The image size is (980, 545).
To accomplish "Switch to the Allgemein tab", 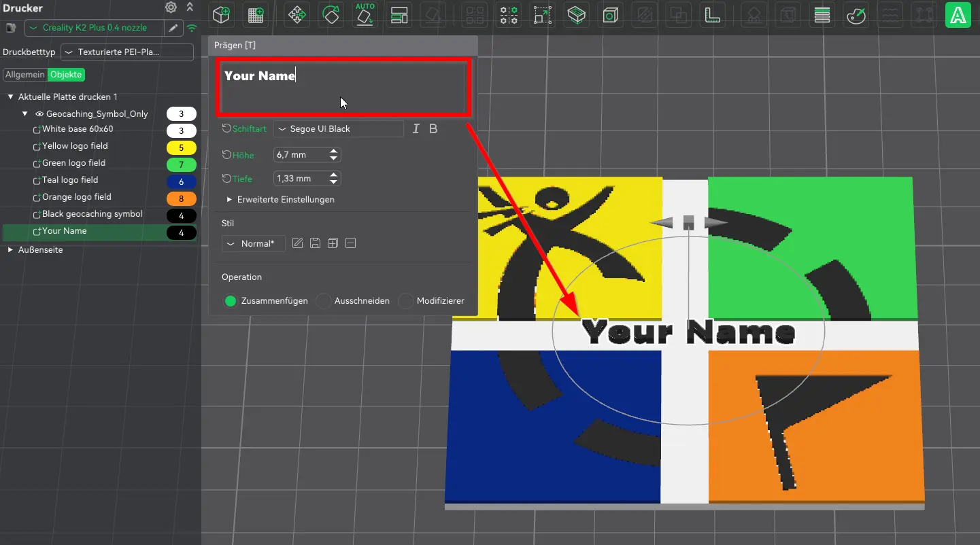I will tap(25, 75).
